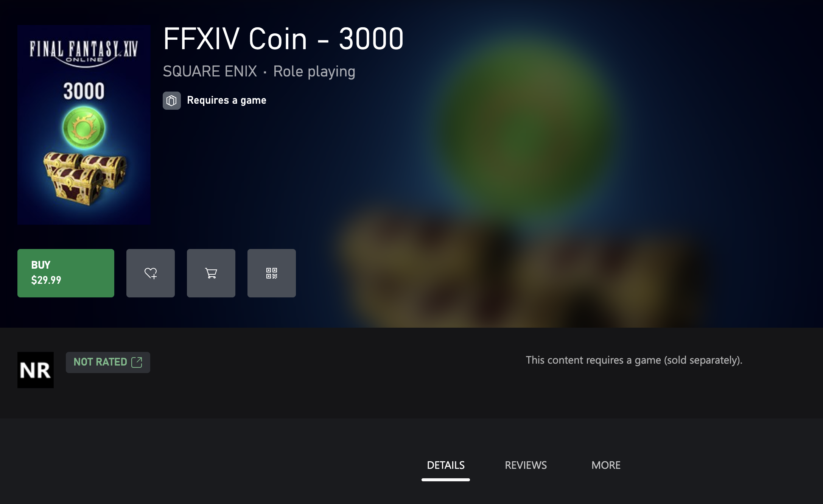Click the $29.99 price text
This screenshot has width=823, height=504.
[x=46, y=280]
